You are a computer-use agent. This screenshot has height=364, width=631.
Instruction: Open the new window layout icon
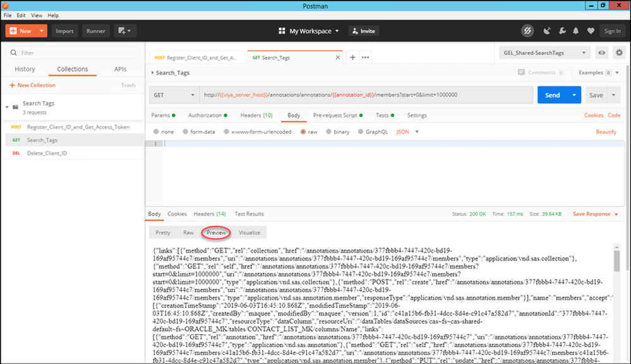tap(125, 31)
